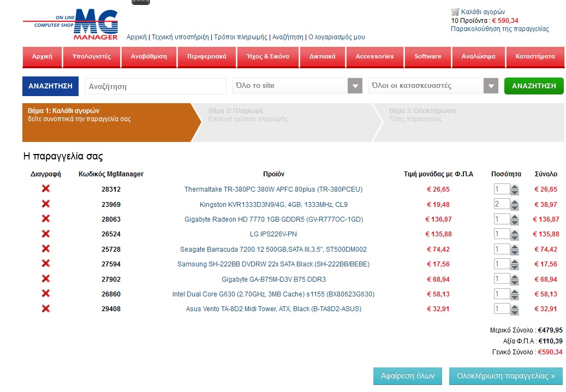Viewport: 566px width, 392px height.
Task: Remove the LG IPS226V-PN monitor via red X
Action: (46, 234)
